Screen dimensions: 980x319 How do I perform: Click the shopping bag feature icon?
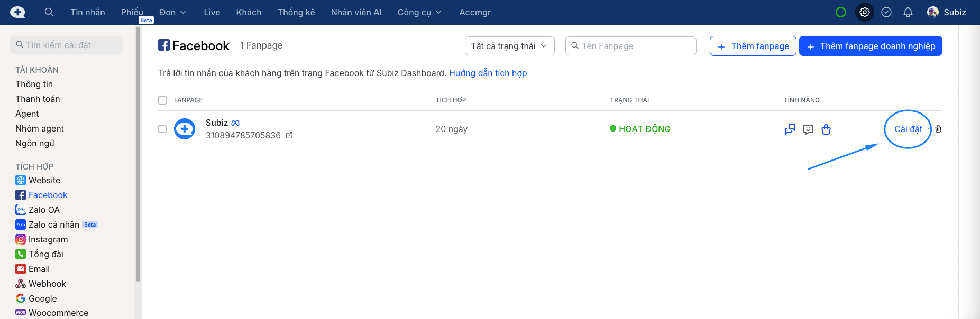coord(826,129)
